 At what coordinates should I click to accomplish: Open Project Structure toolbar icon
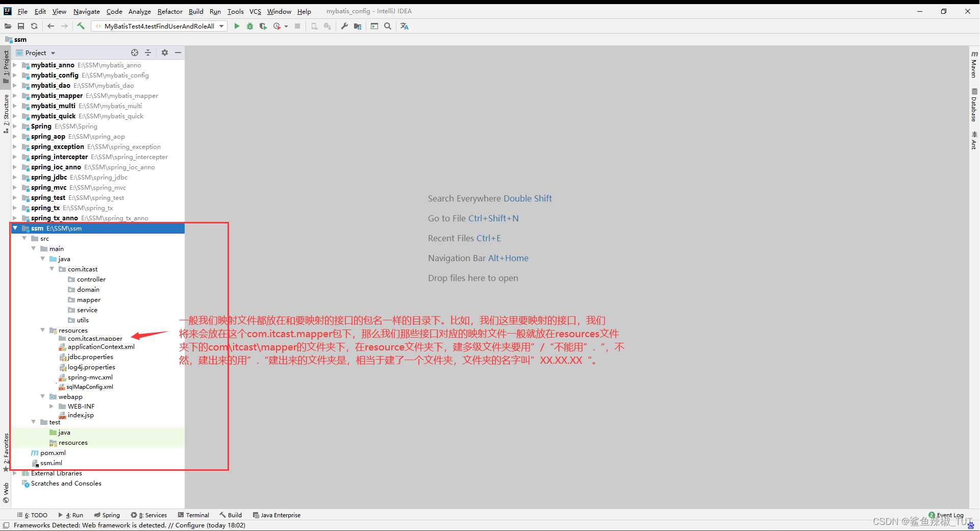click(358, 26)
